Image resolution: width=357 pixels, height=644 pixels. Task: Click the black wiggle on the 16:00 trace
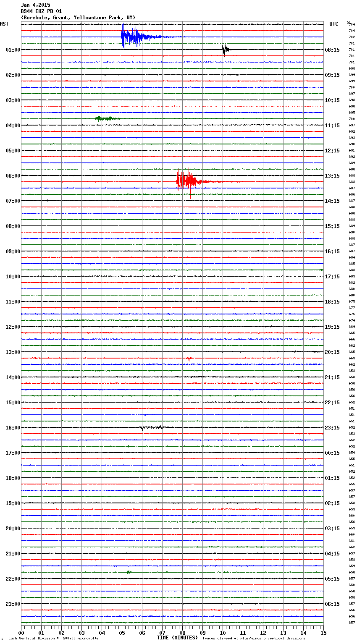pos(155,427)
